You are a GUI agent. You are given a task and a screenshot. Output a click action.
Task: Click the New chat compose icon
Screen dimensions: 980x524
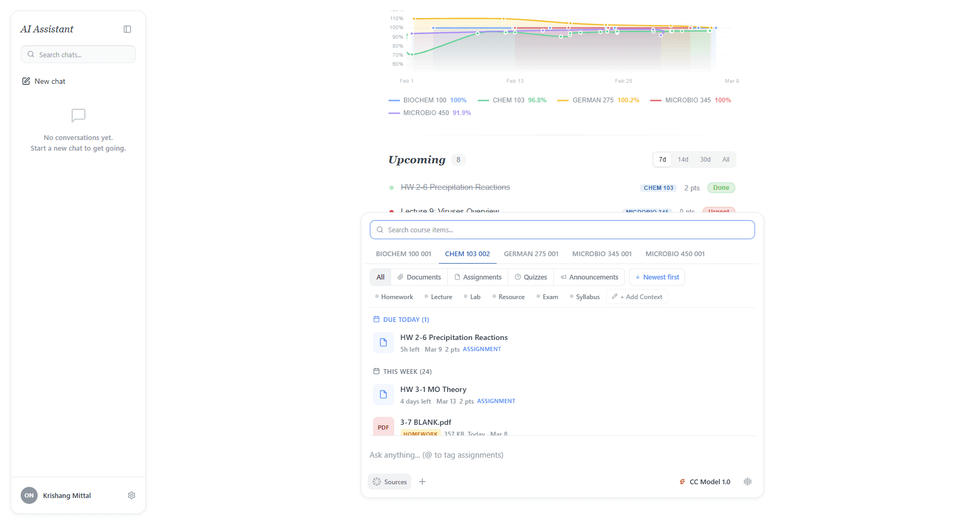coord(26,81)
